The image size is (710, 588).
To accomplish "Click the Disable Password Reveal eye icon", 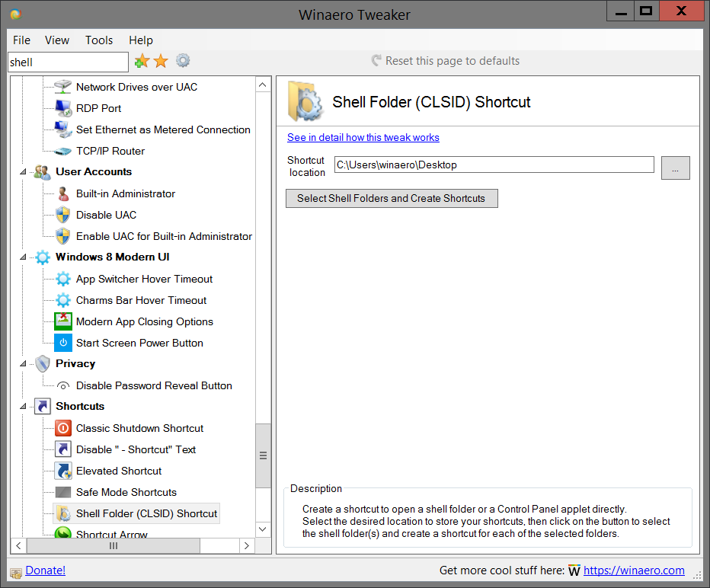I will coord(63,385).
